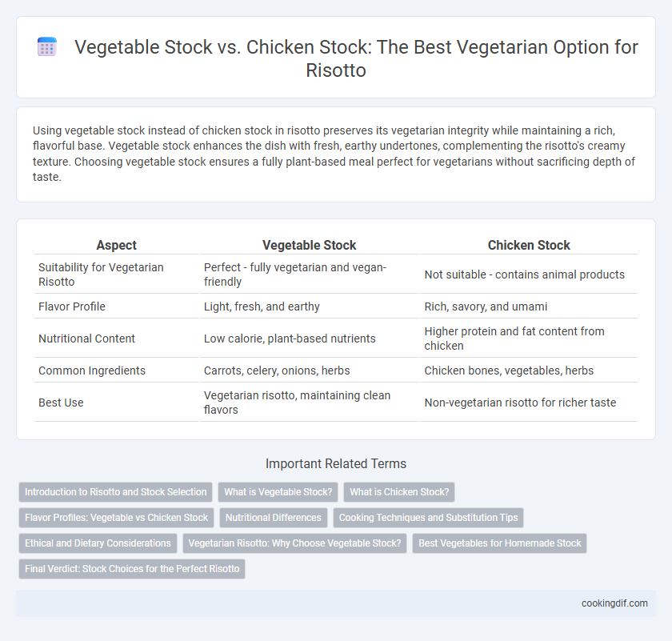Click the Aspect column header

coord(116,245)
